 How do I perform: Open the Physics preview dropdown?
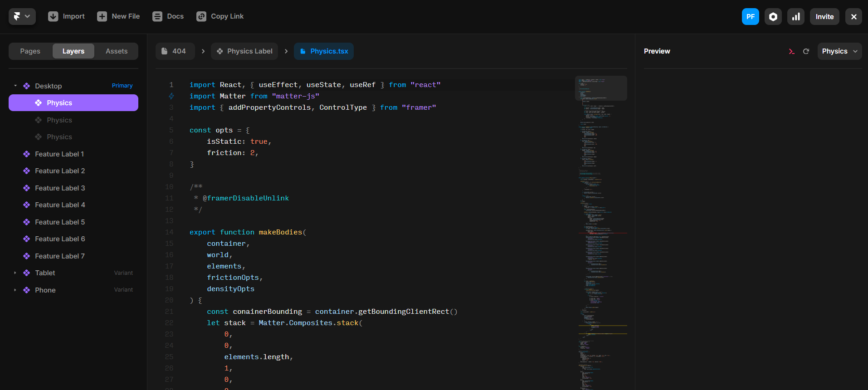point(839,51)
